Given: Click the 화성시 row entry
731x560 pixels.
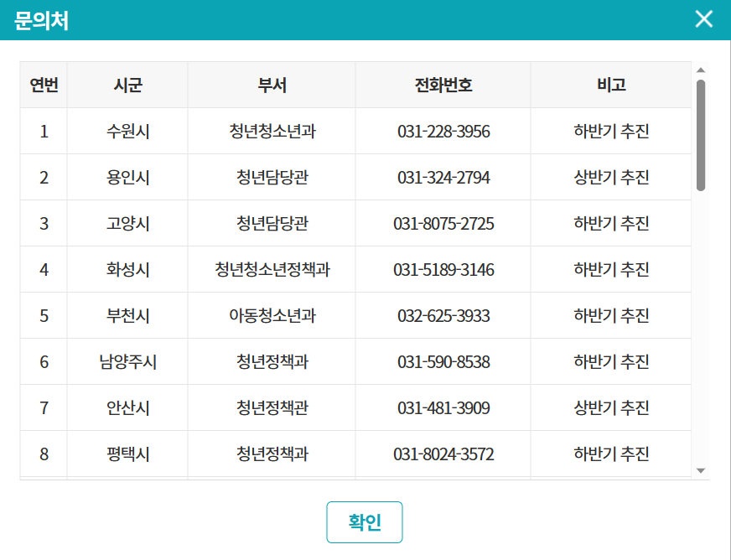Looking at the screenshot, I should (x=127, y=269).
